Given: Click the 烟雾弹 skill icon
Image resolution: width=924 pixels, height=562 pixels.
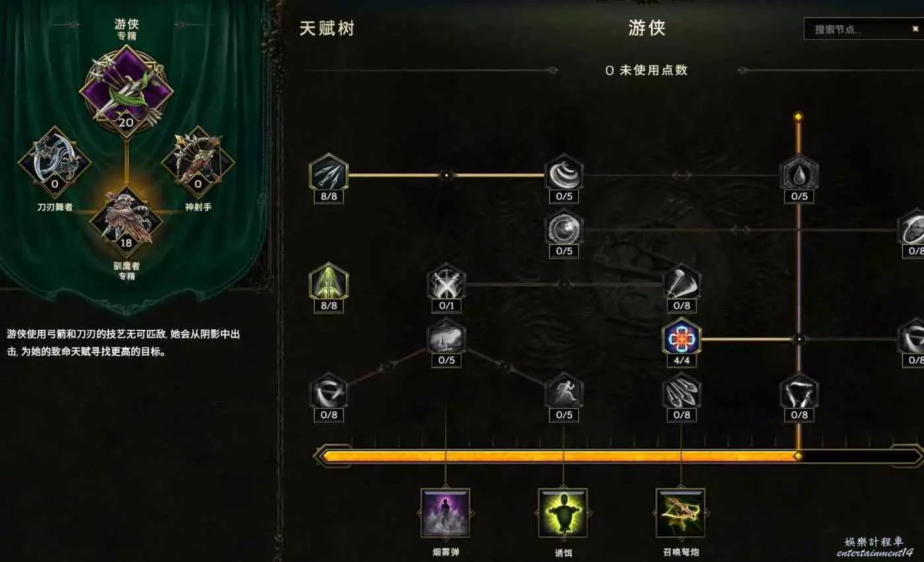Looking at the screenshot, I should [x=445, y=513].
